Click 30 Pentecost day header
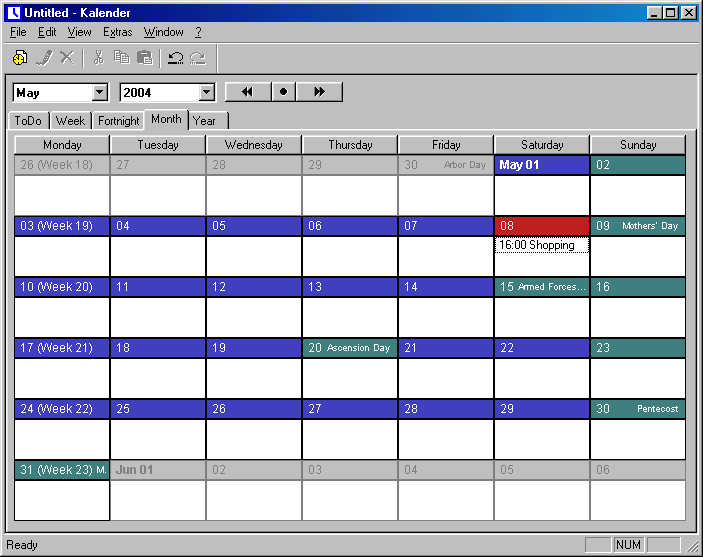The image size is (703, 557). pos(638,409)
